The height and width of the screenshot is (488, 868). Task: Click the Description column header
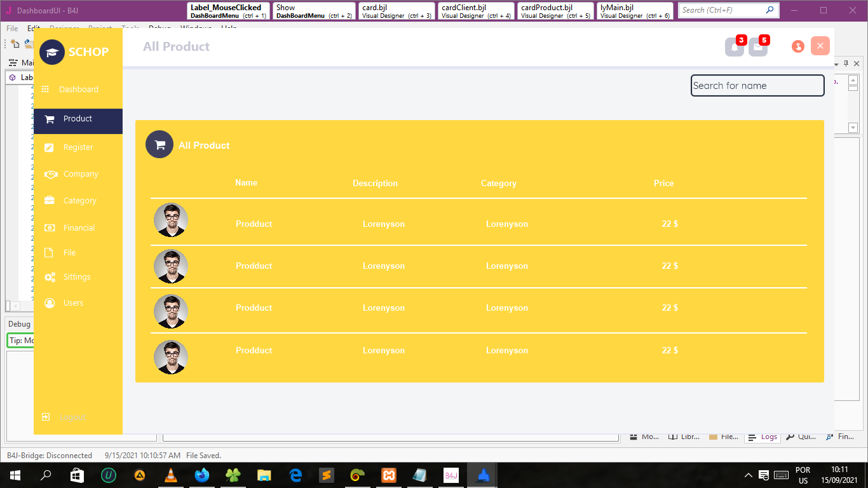tap(376, 184)
